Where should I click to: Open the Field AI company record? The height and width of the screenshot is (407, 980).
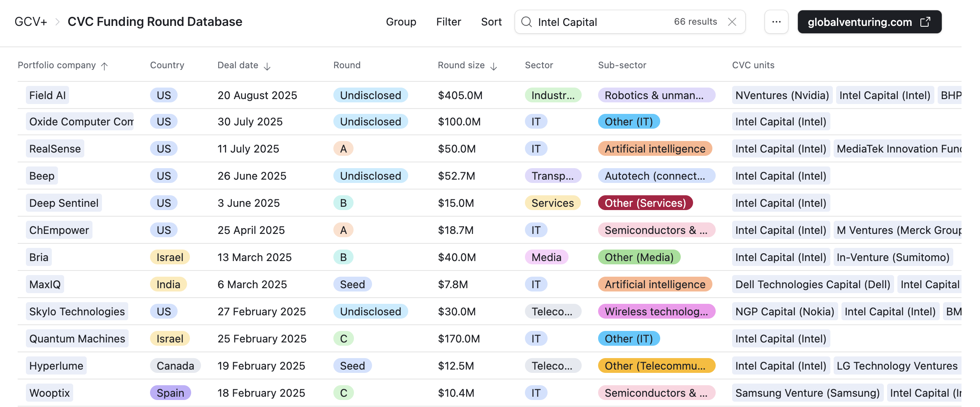click(x=47, y=95)
